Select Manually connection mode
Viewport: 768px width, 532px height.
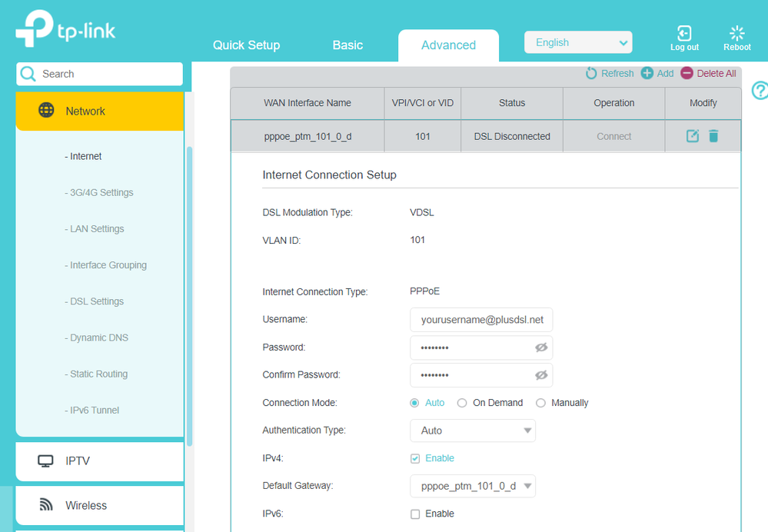click(x=540, y=403)
